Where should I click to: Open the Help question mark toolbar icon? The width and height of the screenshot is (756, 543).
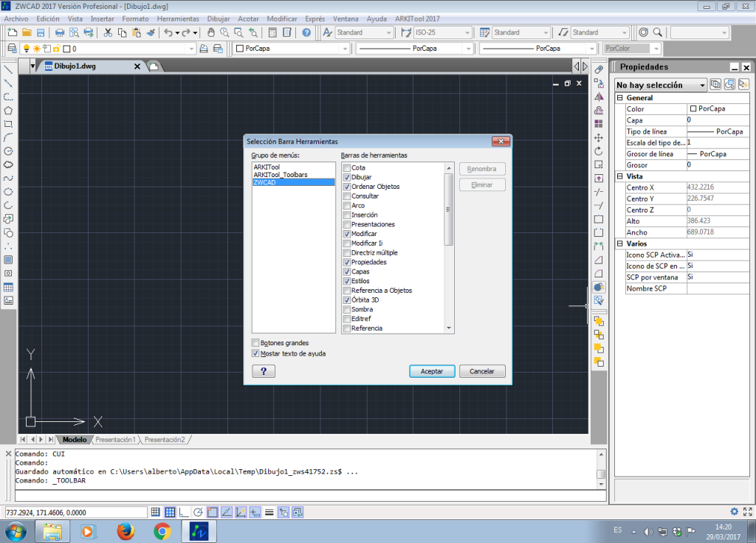[x=306, y=32]
